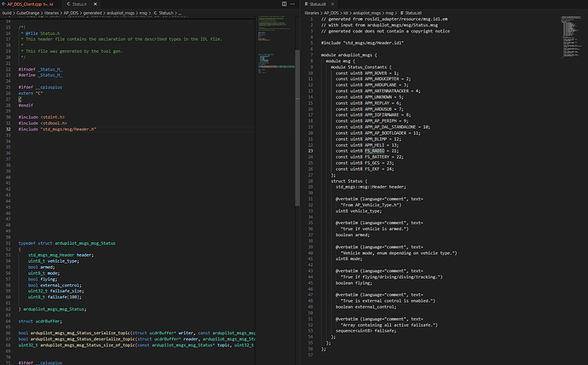Click the split editor right icon

pyautogui.click(x=285, y=3)
